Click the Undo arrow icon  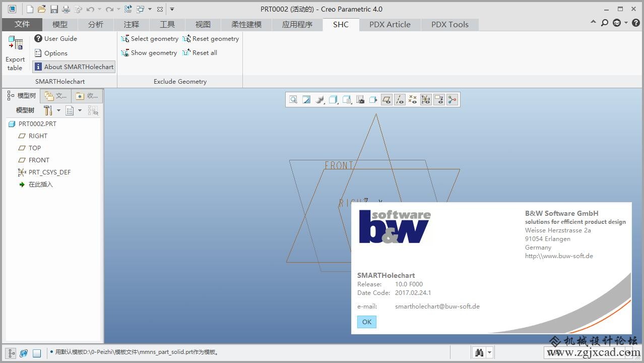coord(90,9)
